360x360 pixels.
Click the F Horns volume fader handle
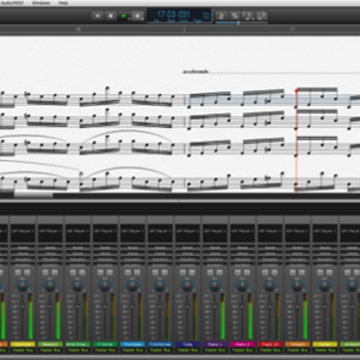pyautogui.click(x=105, y=306)
